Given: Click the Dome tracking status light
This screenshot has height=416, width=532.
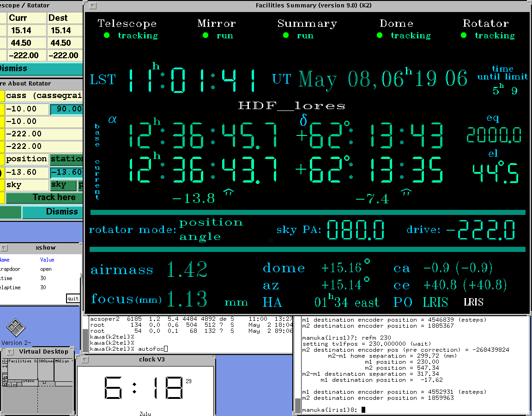Looking at the screenshot, I should coord(380,36).
